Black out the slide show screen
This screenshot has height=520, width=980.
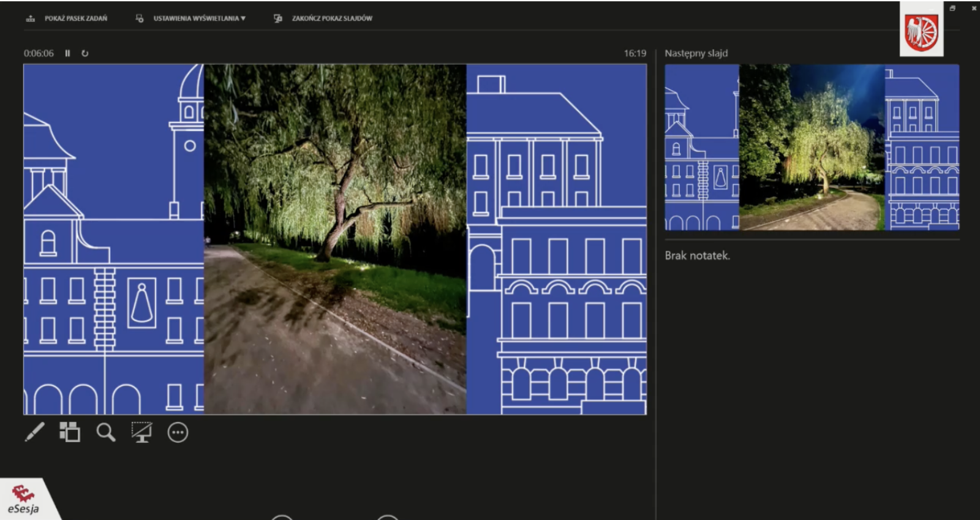(x=141, y=432)
